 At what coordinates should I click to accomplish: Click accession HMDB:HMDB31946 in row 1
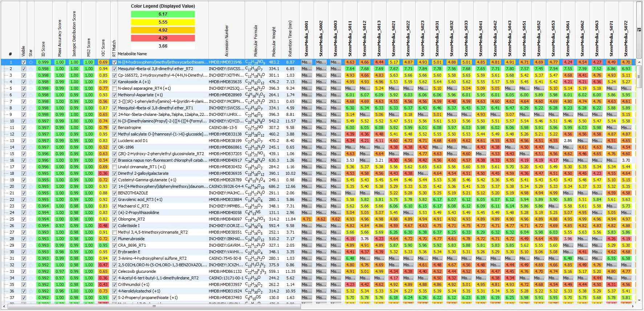click(x=225, y=62)
